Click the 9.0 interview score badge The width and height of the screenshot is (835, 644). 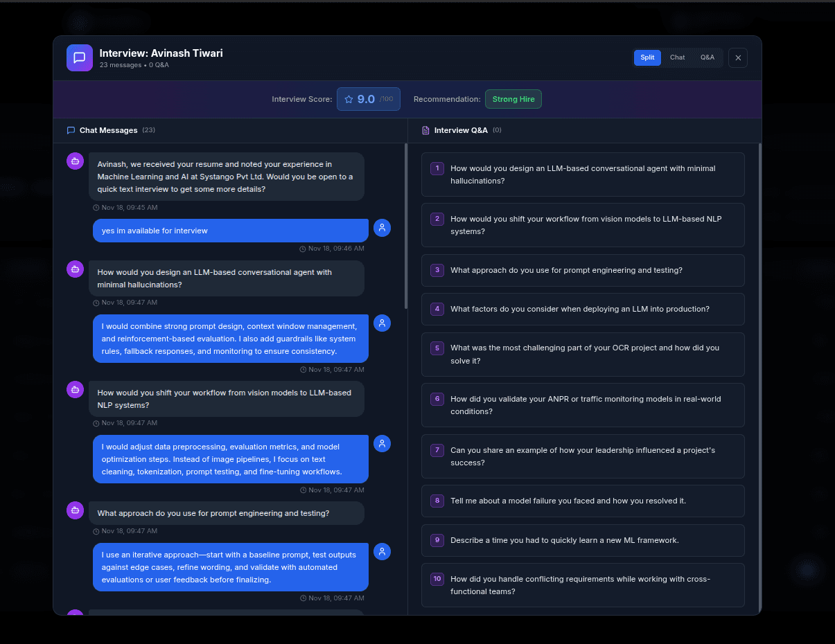[368, 99]
